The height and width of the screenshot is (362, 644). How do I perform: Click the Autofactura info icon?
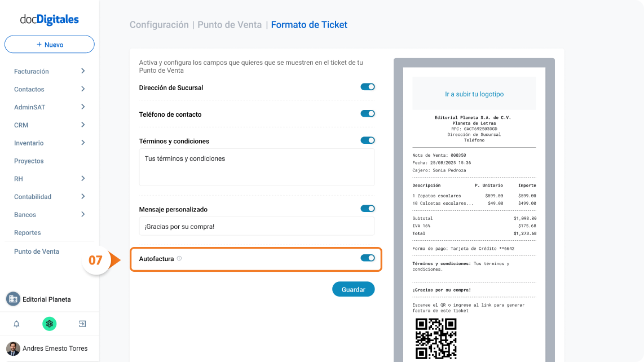[179, 258]
